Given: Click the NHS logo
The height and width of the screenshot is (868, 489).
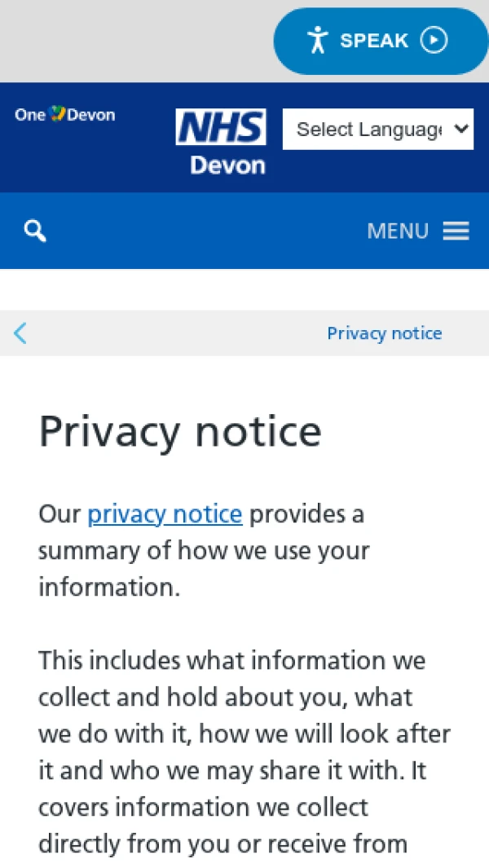Looking at the screenshot, I should [221, 128].
